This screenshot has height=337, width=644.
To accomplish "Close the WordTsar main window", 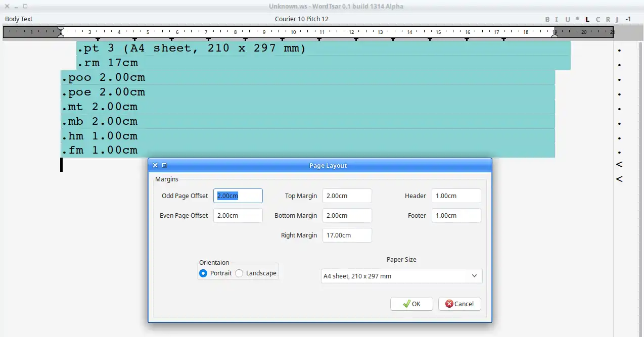I will (7, 6).
